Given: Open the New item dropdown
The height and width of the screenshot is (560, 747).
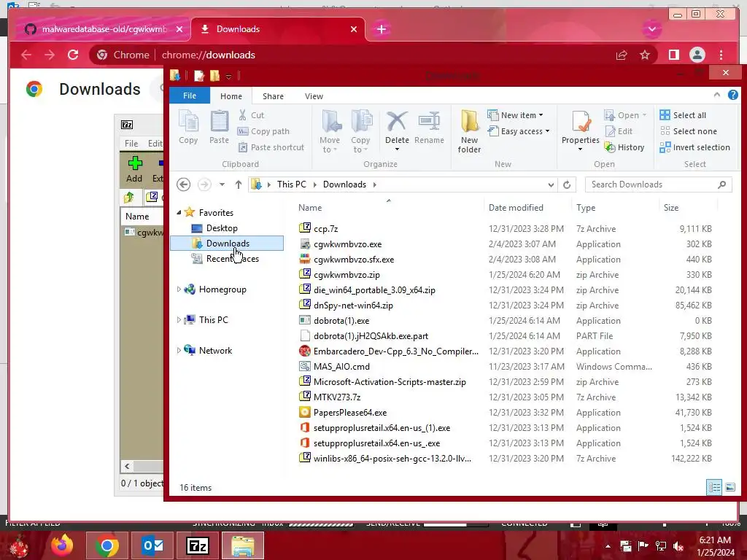Looking at the screenshot, I should coord(516,114).
